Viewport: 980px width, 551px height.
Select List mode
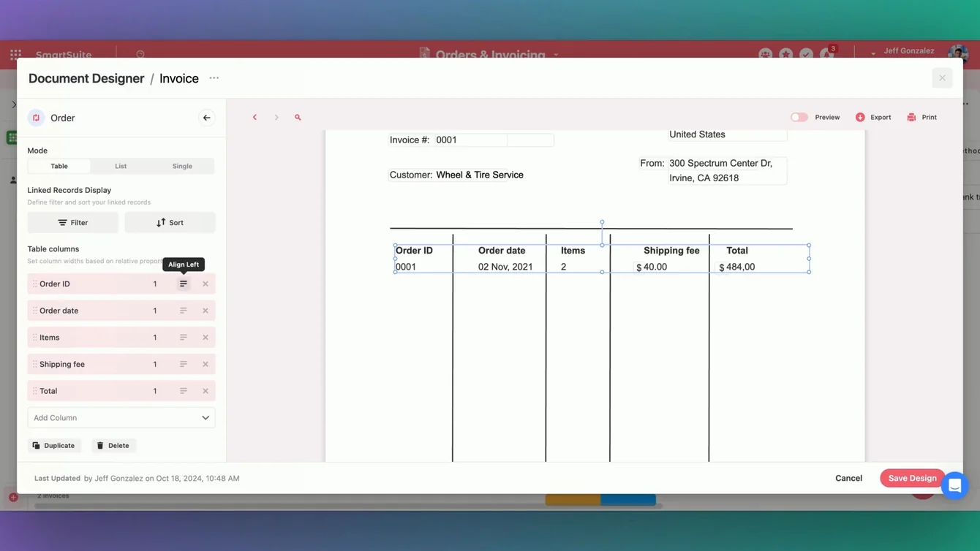[121, 166]
